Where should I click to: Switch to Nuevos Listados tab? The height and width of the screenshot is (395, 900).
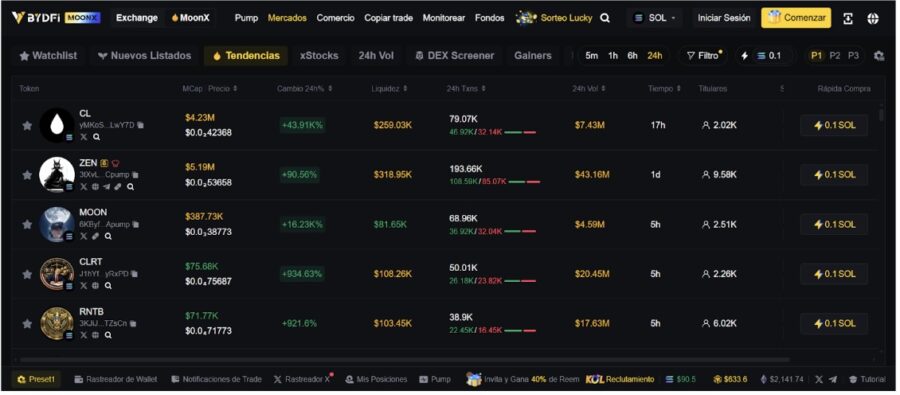[x=144, y=56]
